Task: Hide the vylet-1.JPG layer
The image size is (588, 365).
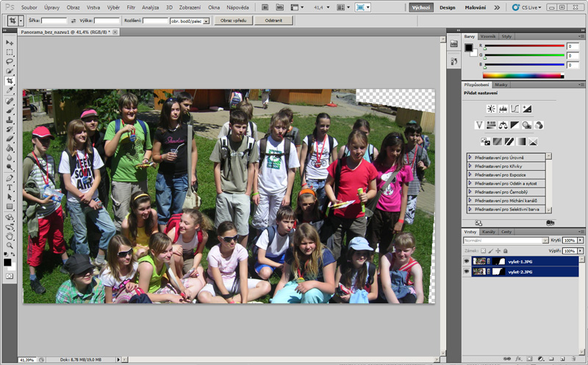Action: coord(467,261)
